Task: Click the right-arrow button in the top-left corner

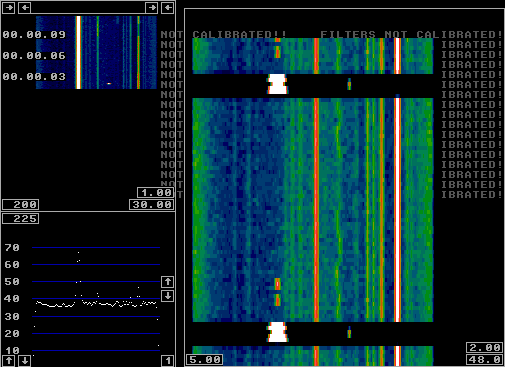Action: [x=9, y=7]
